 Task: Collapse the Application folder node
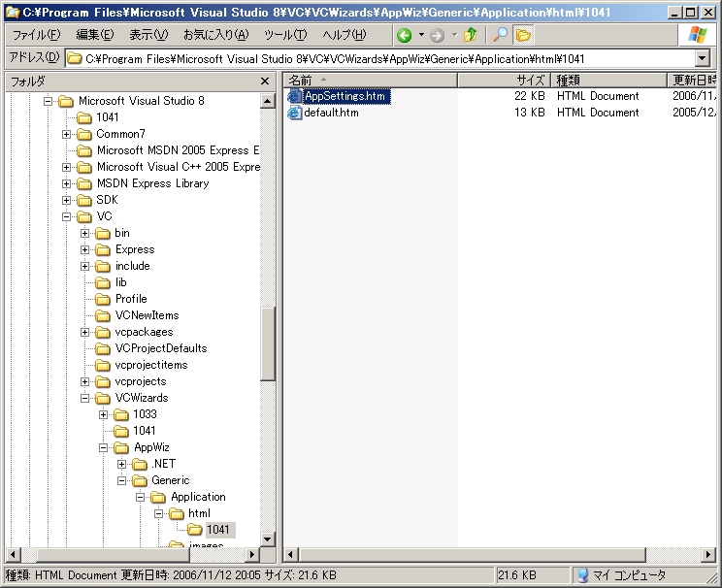pyautogui.click(x=140, y=498)
